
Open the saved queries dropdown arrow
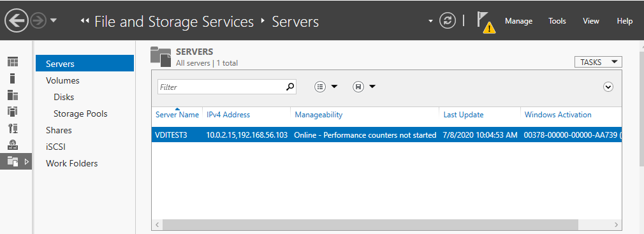(372, 86)
